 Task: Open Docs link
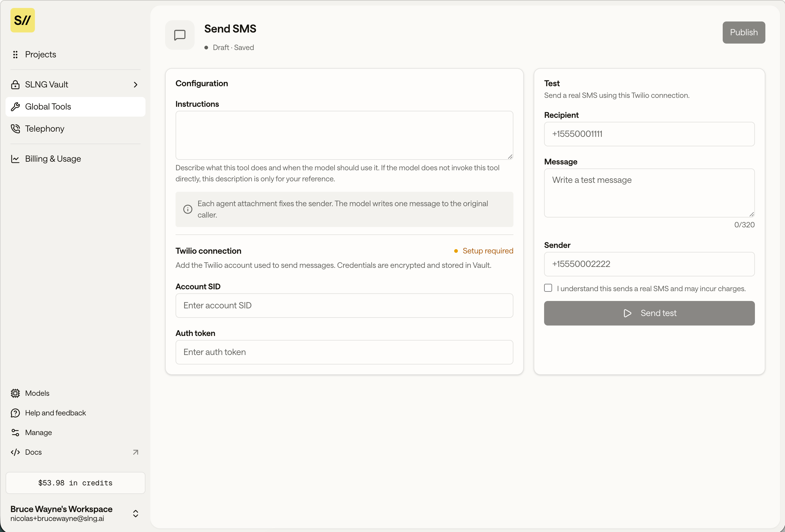point(75,452)
